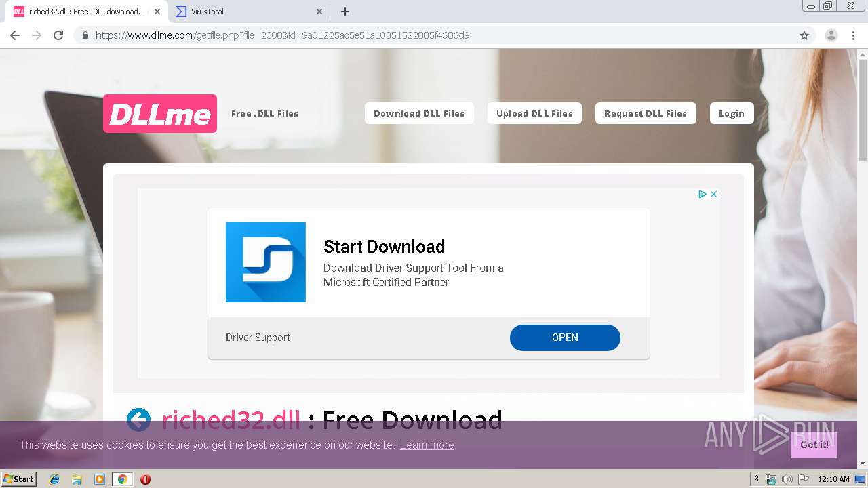Viewport: 868px width, 488px height.
Task: Open Download DLL Files page
Action: pos(419,113)
